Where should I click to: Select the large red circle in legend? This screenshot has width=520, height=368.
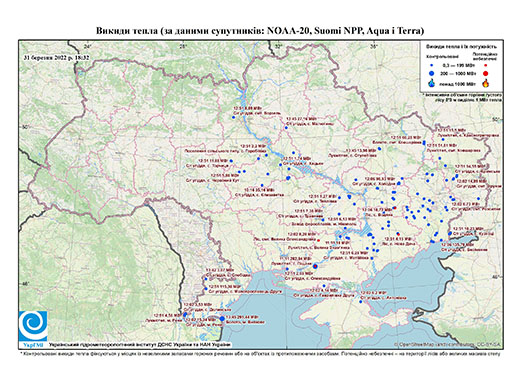click(486, 73)
